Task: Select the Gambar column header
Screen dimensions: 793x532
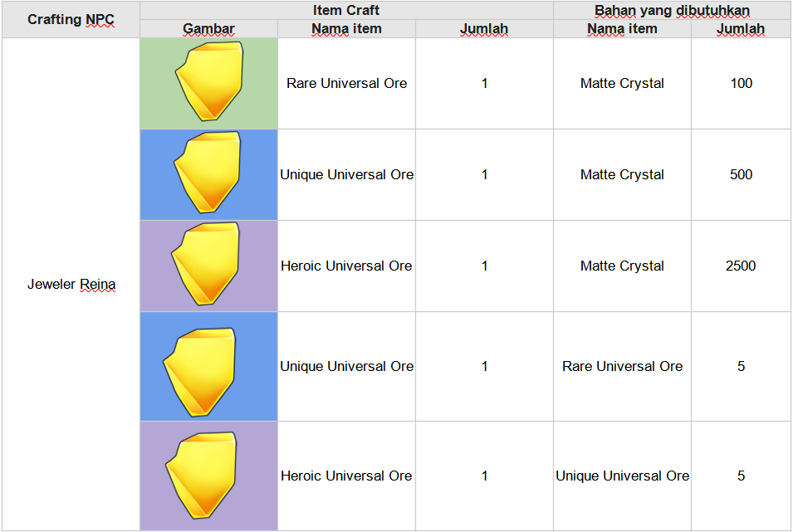Action: [209, 29]
